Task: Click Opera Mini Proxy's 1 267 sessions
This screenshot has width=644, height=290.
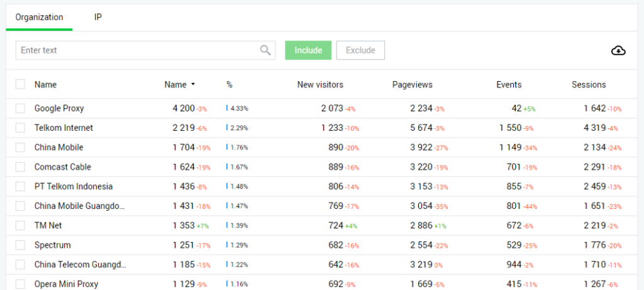Action: click(595, 284)
